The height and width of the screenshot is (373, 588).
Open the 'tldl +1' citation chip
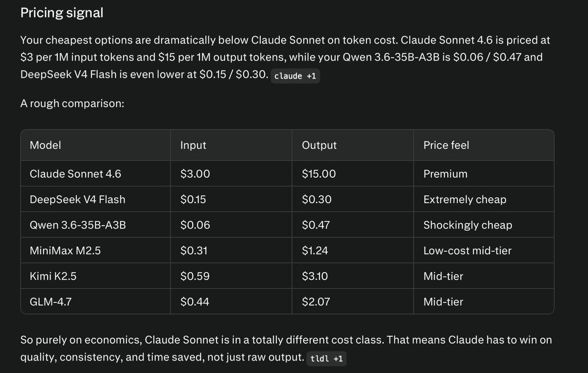(x=327, y=358)
